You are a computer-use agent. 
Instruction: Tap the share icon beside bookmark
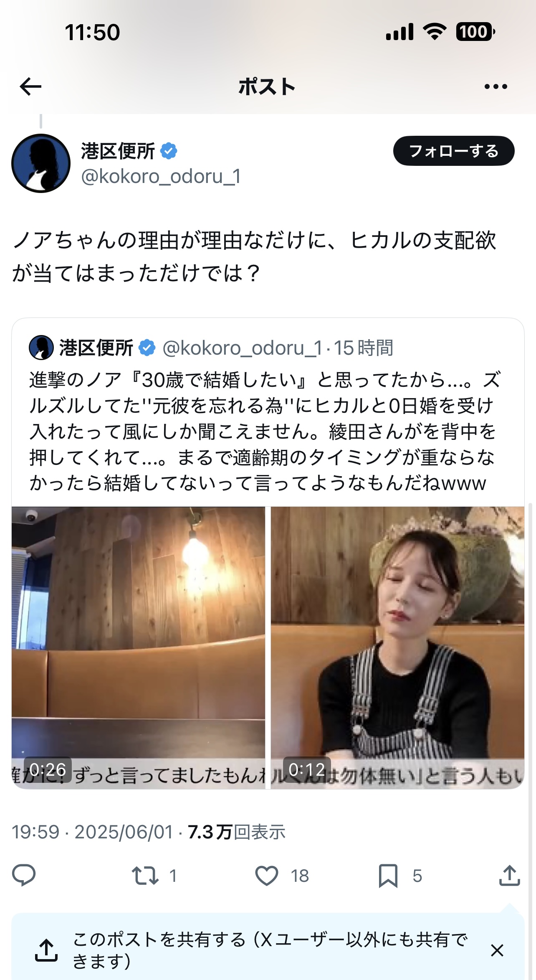(x=509, y=875)
